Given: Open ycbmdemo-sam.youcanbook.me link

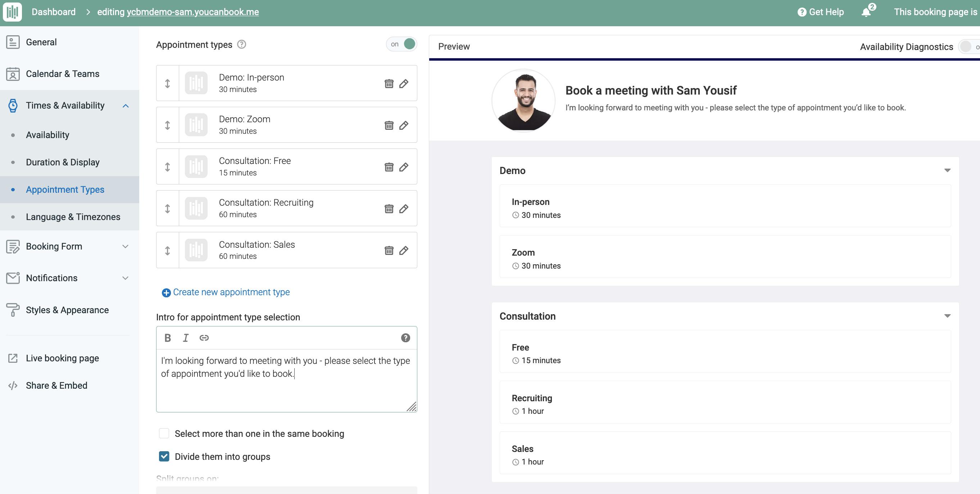Looking at the screenshot, I should (192, 12).
